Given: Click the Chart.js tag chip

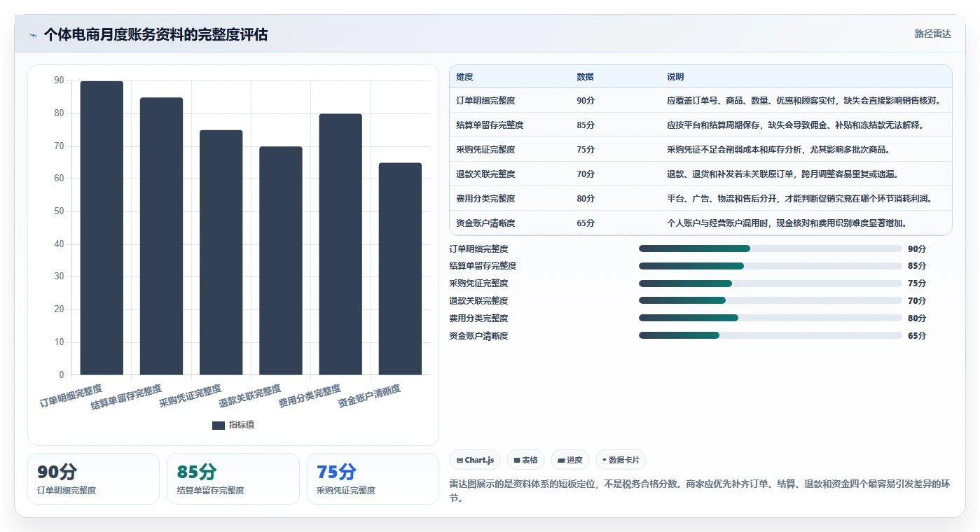Looking at the screenshot, I should coord(475,460).
